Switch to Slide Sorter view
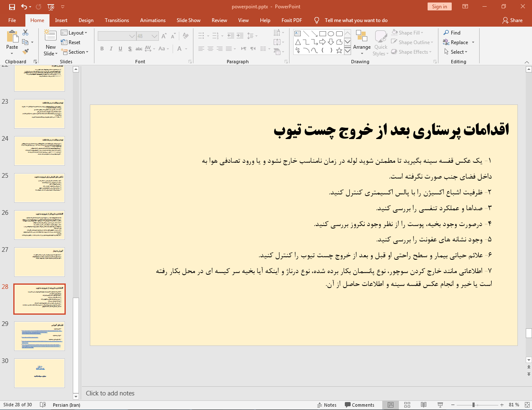Image resolution: width=532 pixels, height=410 pixels. click(x=407, y=405)
